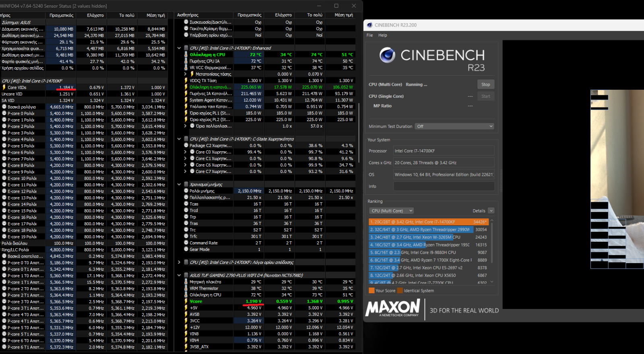Expand the Όρια πολλαπλασι... subitem
The image size is (644, 354).
[x=185, y=126]
